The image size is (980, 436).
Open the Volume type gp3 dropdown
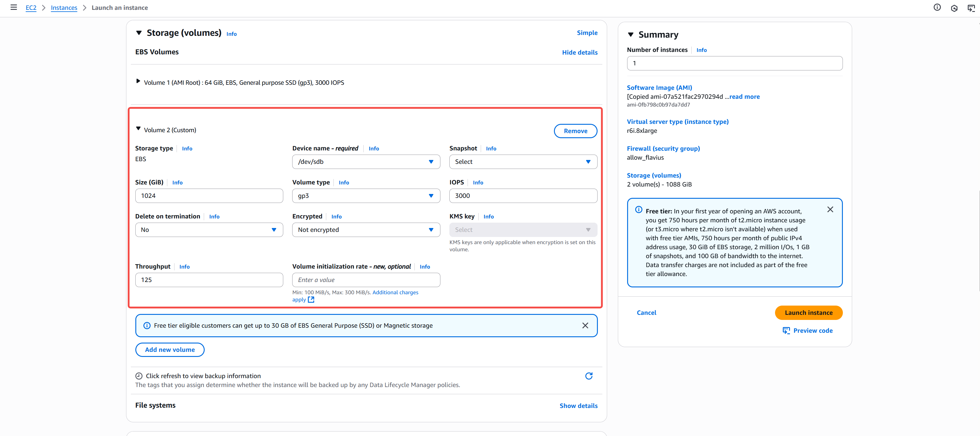[366, 196]
